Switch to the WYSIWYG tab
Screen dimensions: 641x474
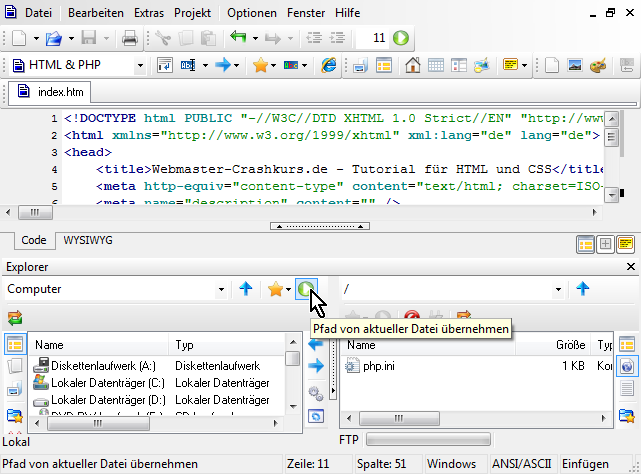(89, 241)
